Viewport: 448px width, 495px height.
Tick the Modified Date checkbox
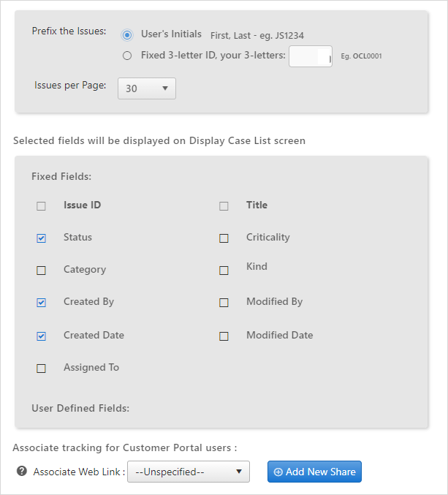coord(224,336)
